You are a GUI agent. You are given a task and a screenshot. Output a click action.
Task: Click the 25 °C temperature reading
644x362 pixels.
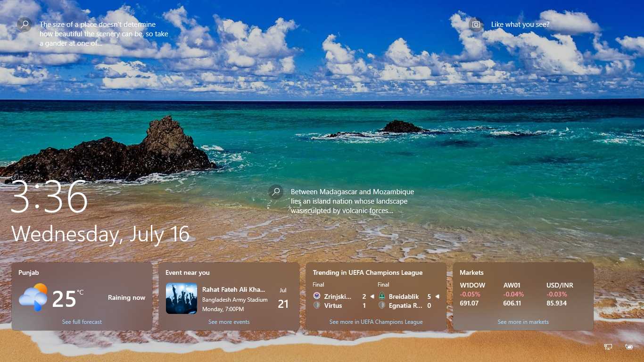68,298
